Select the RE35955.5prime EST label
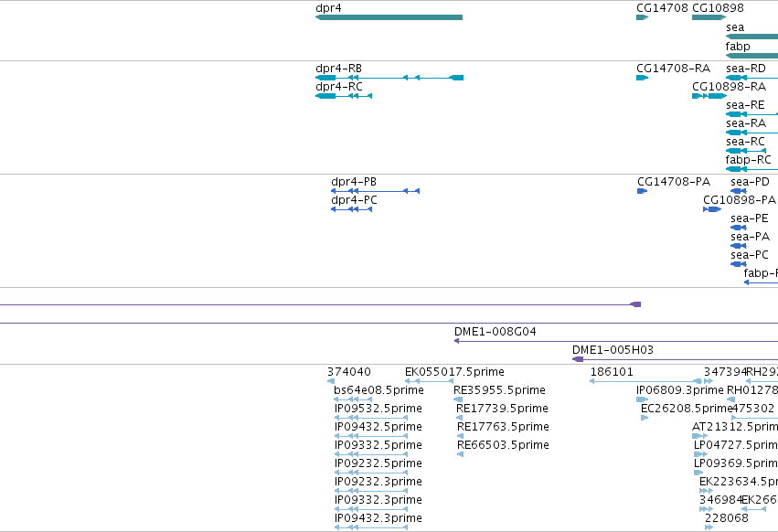Viewport: 778px width, 532px height. [499, 390]
